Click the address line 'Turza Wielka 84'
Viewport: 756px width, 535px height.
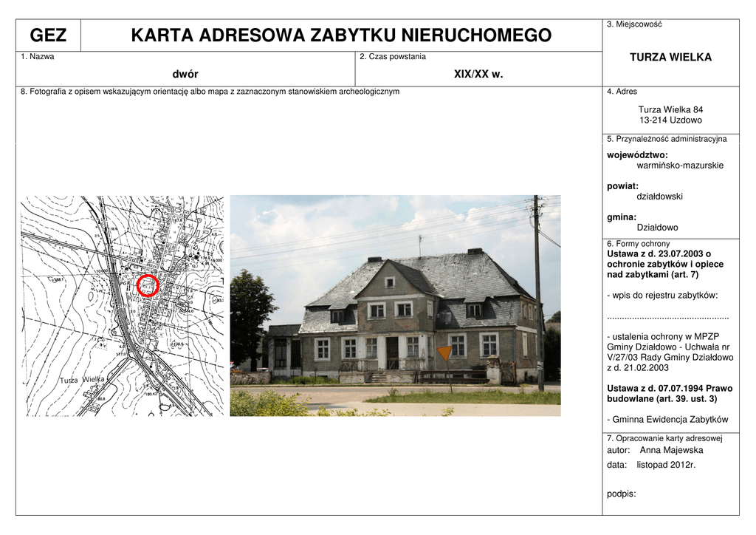[x=670, y=109]
